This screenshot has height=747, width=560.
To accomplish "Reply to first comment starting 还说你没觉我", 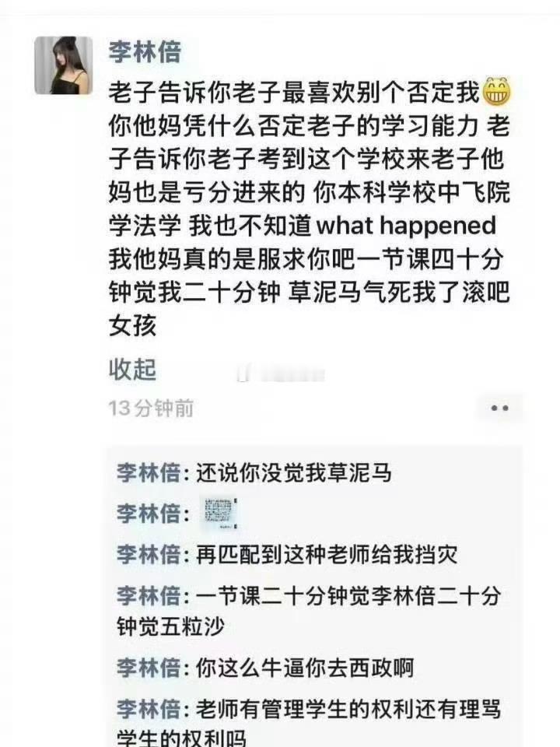I will 294,472.
